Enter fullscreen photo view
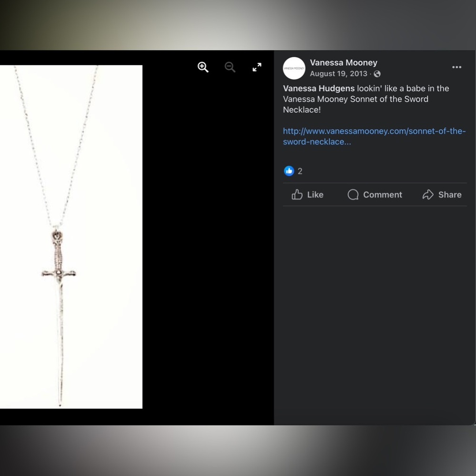The height and width of the screenshot is (476, 476). point(257,67)
